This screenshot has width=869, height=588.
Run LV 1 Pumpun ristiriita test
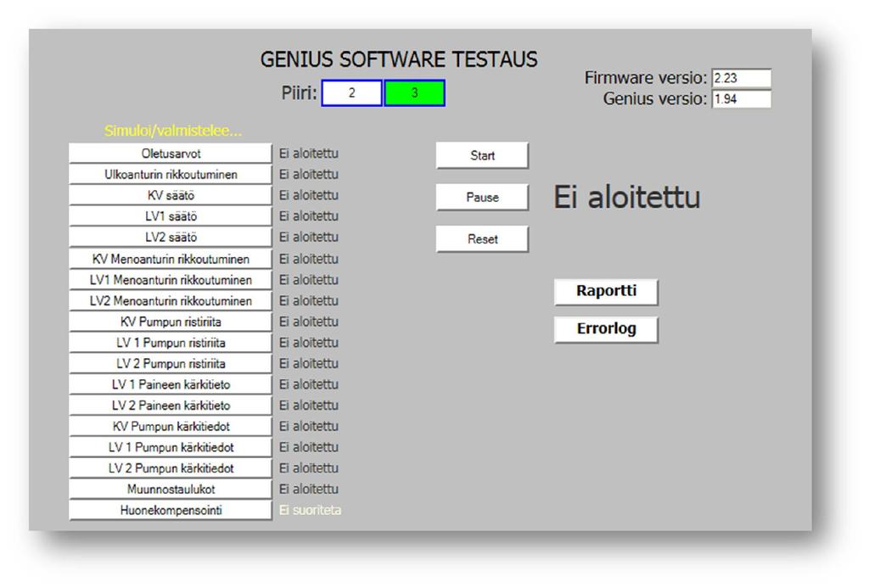pyautogui.click(x=171, y=343)
